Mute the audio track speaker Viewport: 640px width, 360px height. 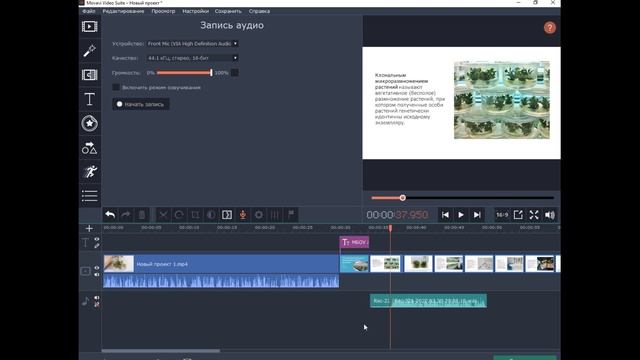[x=97, y=298]
